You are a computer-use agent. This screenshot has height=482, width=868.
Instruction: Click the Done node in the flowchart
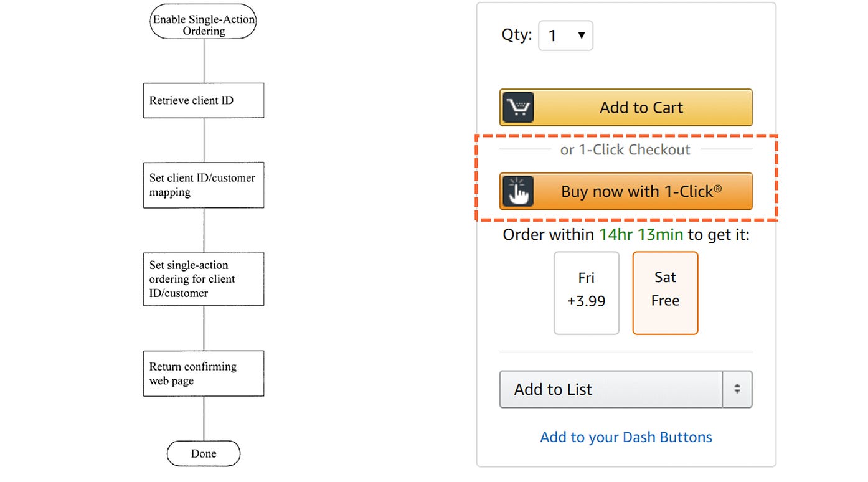click(203, 453)
